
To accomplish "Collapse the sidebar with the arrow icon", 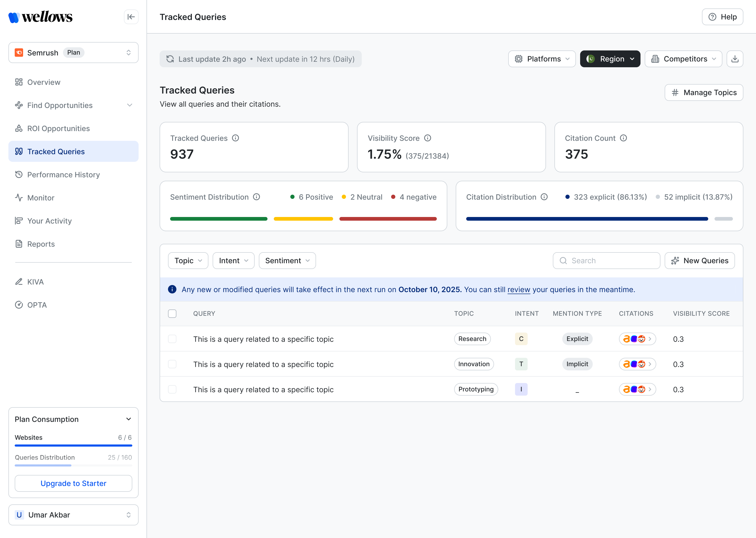I will point(131,17).
